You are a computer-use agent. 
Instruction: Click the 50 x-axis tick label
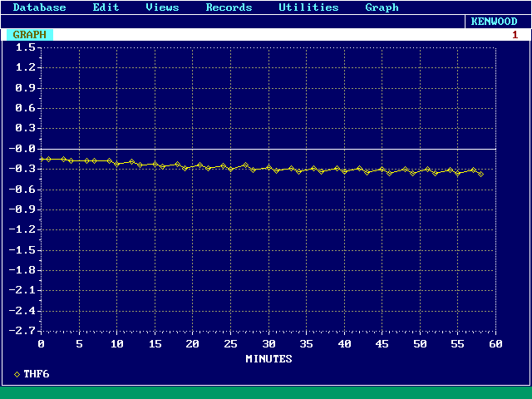(420, 344)
